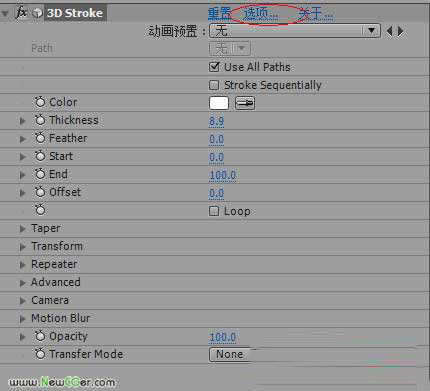Open the Transfer Mode None dropdown
The width and height of the screenshot is (430, 391).
[x=230, y=354]
